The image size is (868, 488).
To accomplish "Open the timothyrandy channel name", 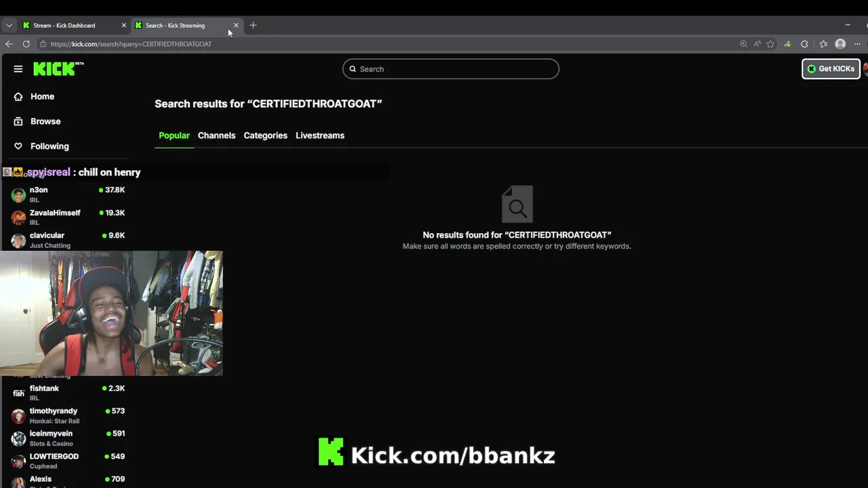I will 54,411.
